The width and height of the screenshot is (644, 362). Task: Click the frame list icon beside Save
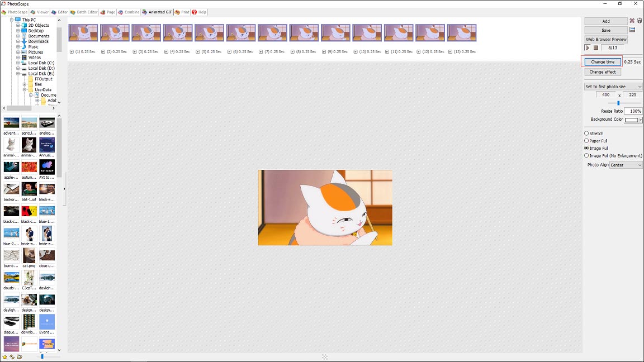coord(632,30)
